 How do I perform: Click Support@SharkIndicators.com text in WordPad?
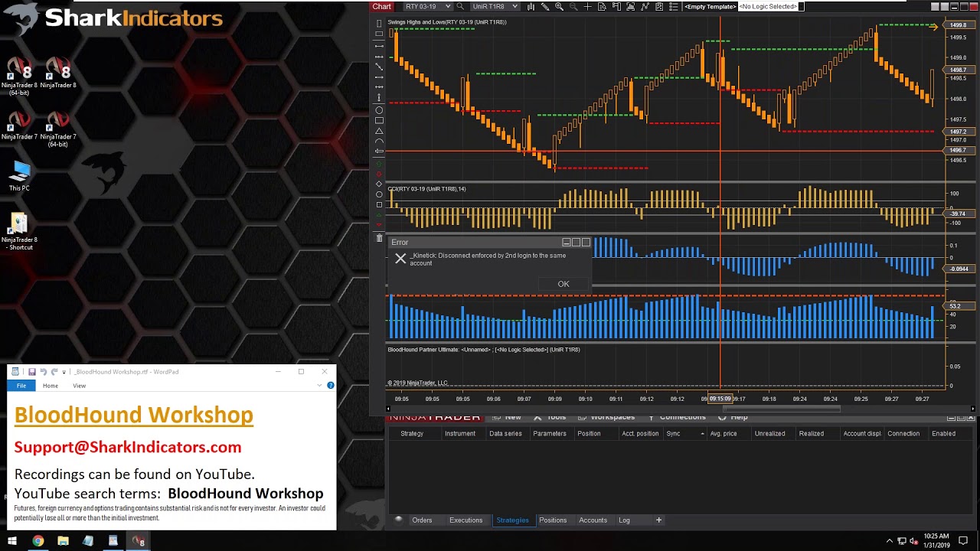[127, 447]
